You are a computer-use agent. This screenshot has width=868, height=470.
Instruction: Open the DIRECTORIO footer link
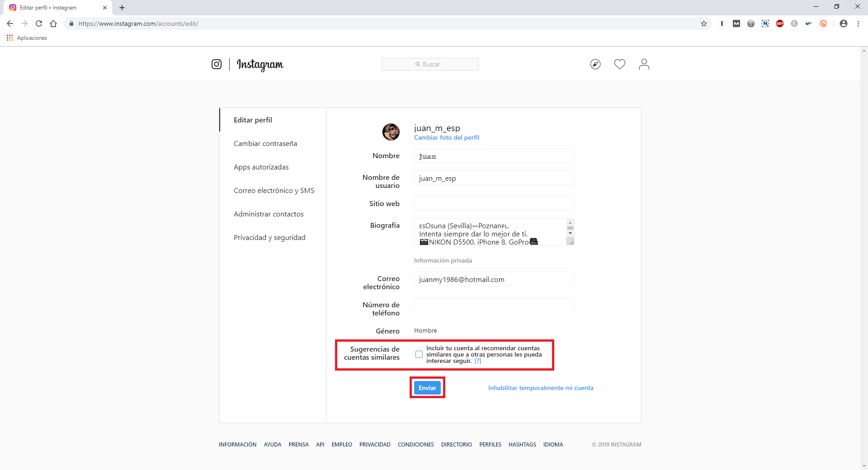point(457,445)
